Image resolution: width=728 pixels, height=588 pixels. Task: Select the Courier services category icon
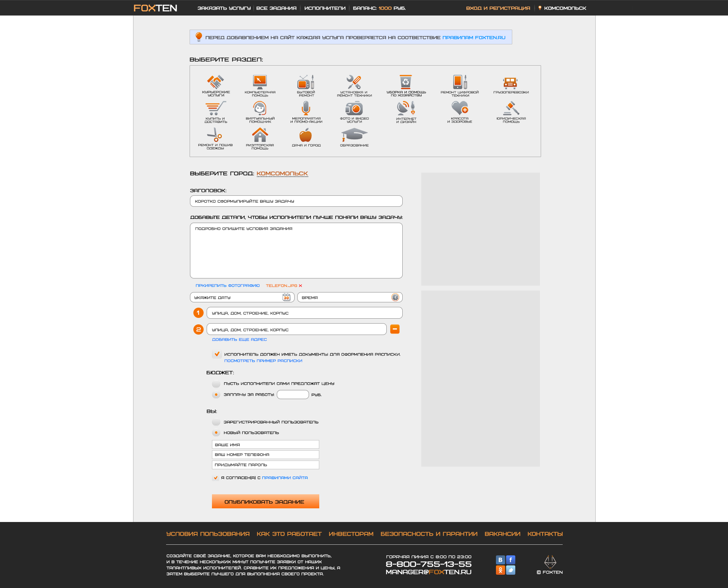click(x=215, y=82)
